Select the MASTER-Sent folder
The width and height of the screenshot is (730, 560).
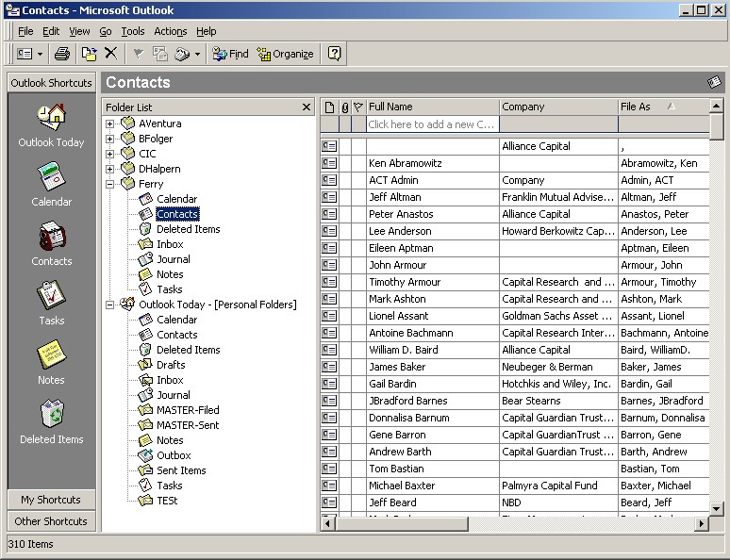pos(188,425)
